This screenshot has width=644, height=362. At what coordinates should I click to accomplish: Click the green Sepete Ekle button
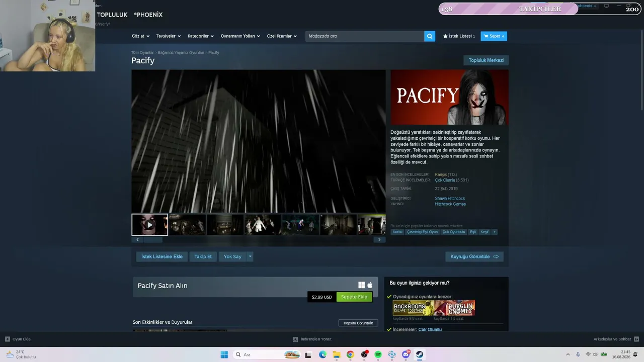(354, 297)
